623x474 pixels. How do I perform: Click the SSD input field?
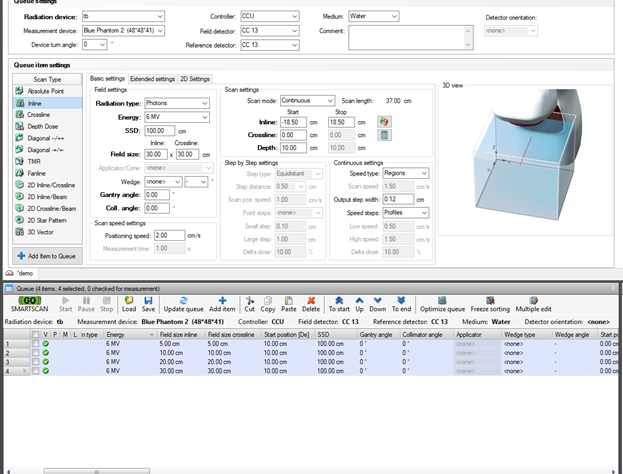coord(159,131)
